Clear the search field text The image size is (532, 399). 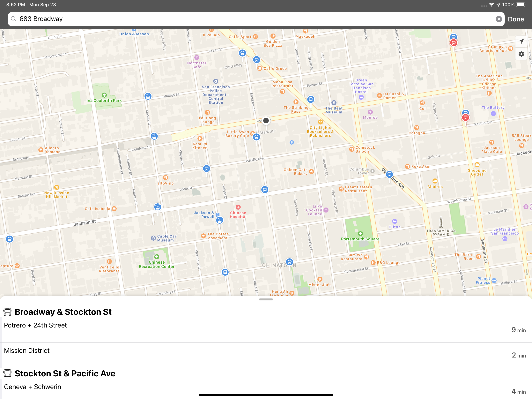pyautogui.click(x=499, y=19)
